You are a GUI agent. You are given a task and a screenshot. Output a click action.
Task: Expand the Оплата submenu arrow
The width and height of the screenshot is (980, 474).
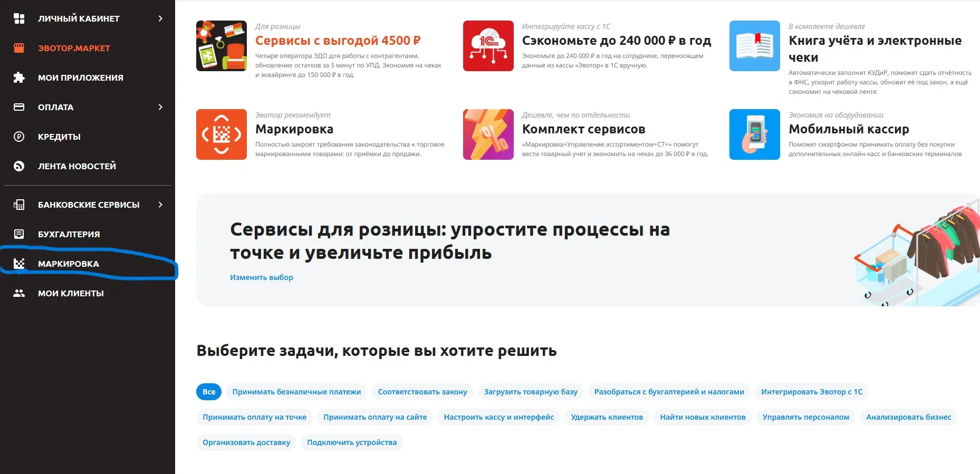pos(160,107)
